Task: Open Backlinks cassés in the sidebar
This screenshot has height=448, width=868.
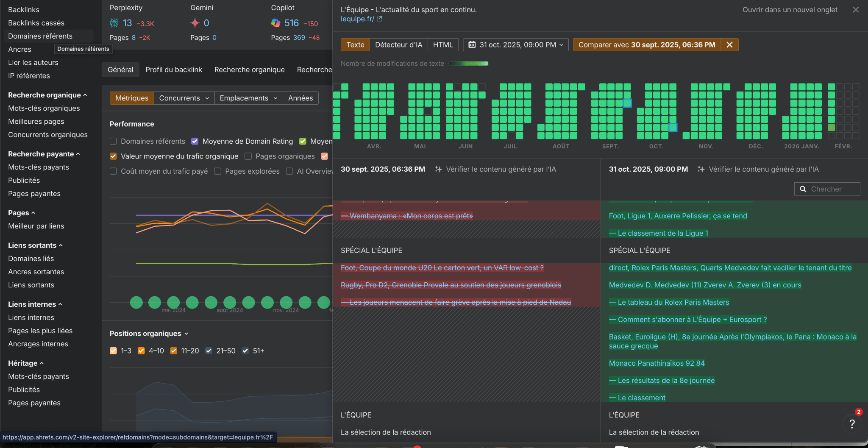Action: 36,23
